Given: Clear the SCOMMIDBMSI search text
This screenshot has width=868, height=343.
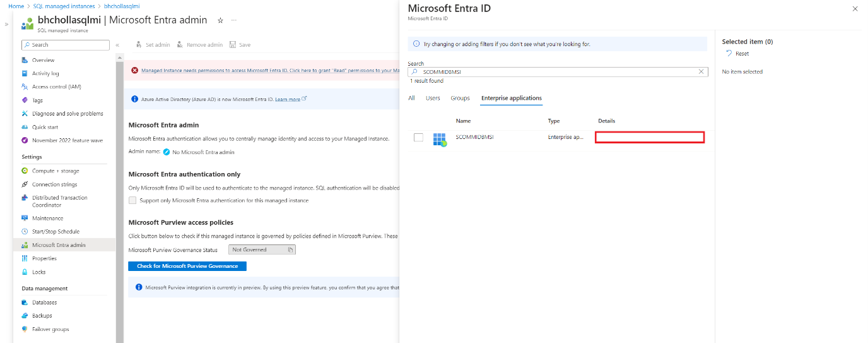Looking at the screenshot, I should point(701,72).
